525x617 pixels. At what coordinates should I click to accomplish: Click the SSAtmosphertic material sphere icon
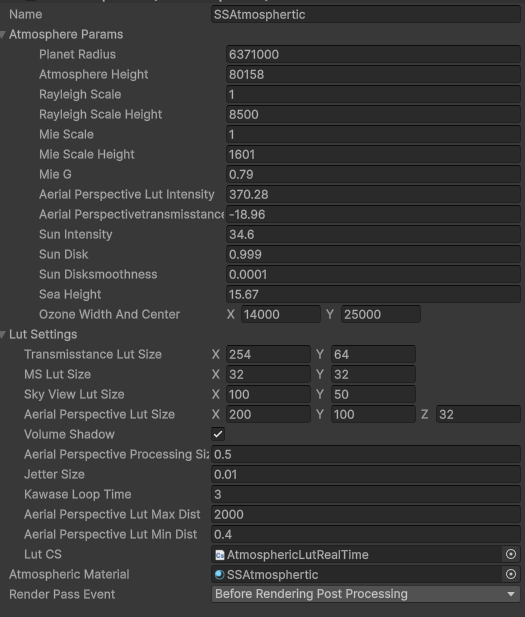click(x=220, y=575)
